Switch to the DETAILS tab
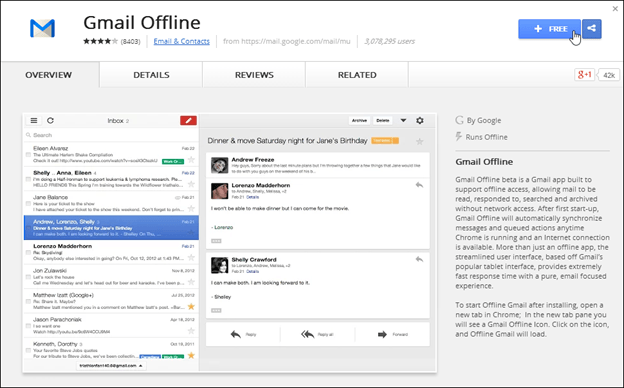 151,75
